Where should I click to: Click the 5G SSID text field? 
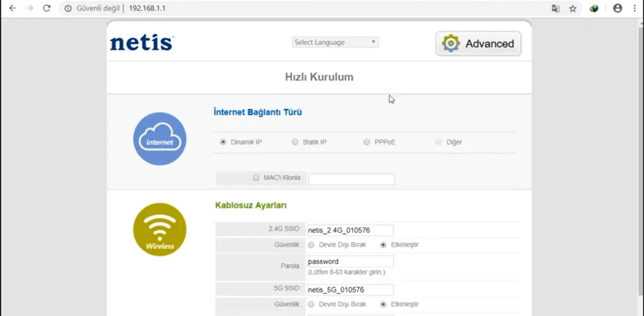350,289
